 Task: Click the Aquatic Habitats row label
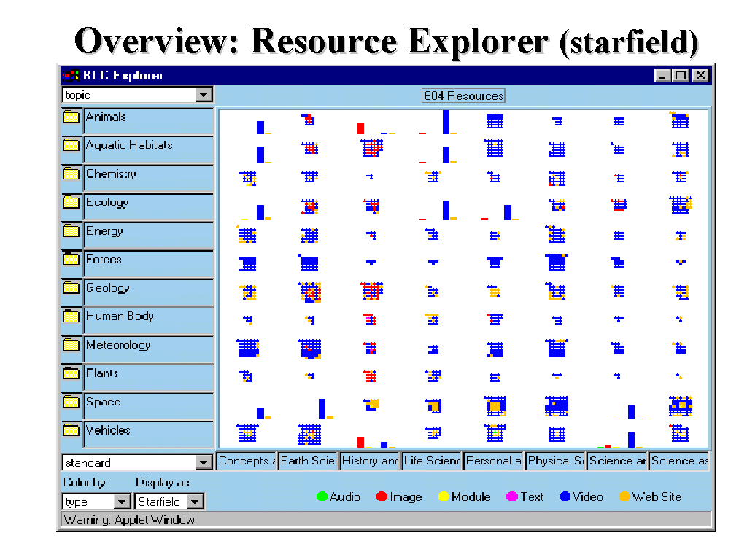[129, 145]
